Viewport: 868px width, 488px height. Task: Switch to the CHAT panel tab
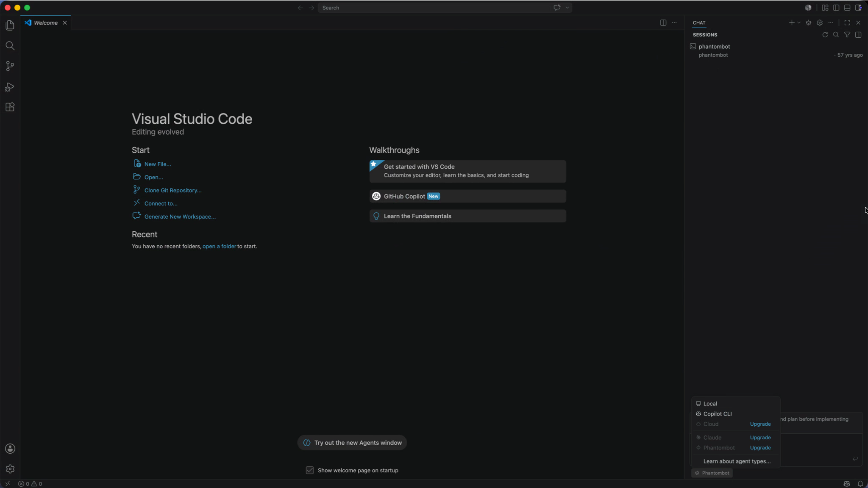(x=699, y=23)
